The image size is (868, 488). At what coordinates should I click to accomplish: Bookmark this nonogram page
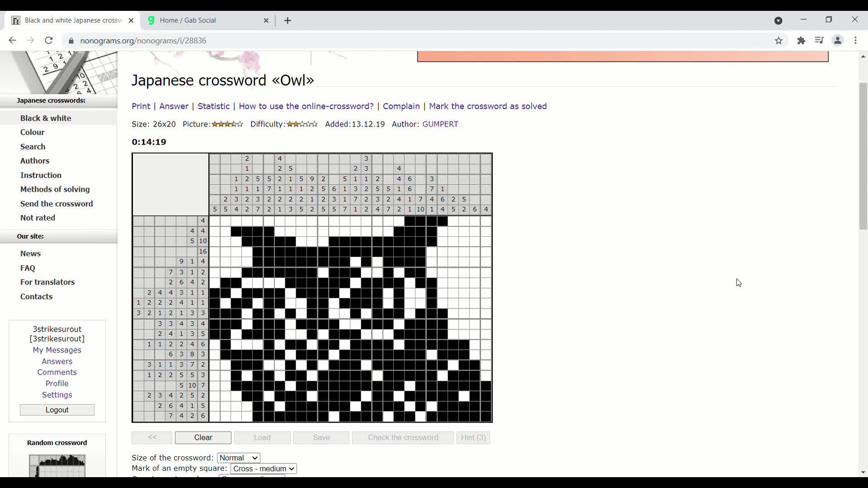point(779,40)
